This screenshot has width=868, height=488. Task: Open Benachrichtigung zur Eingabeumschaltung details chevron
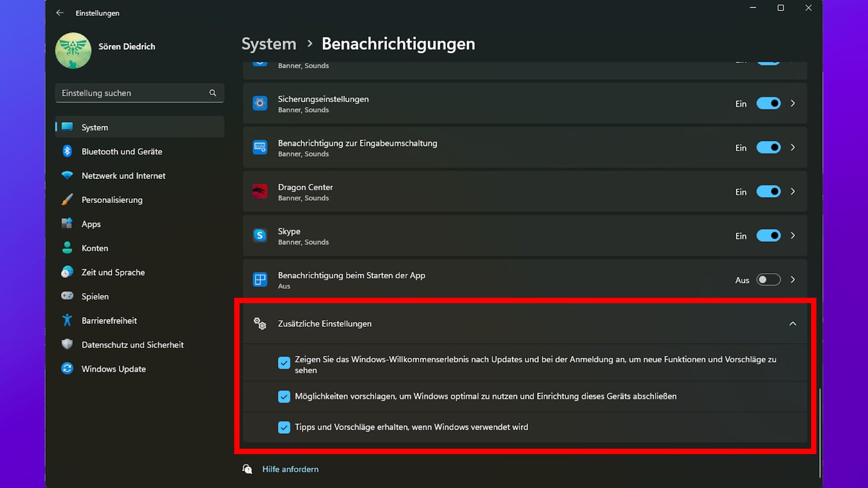[793, 148]
